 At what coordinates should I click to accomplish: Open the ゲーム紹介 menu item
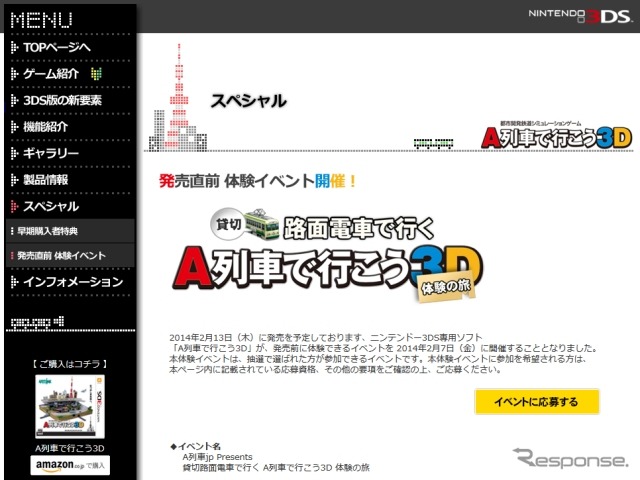(56, 74)
